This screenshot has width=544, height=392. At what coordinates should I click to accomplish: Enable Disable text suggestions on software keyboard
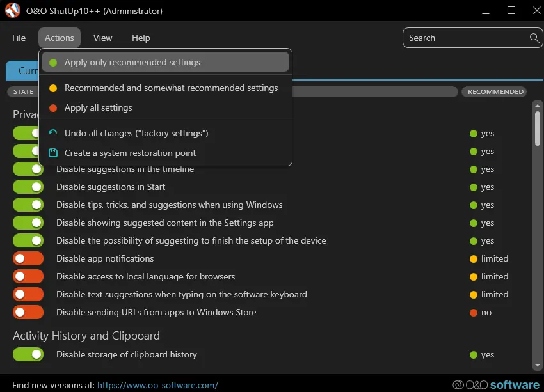(x=28, y=294)
